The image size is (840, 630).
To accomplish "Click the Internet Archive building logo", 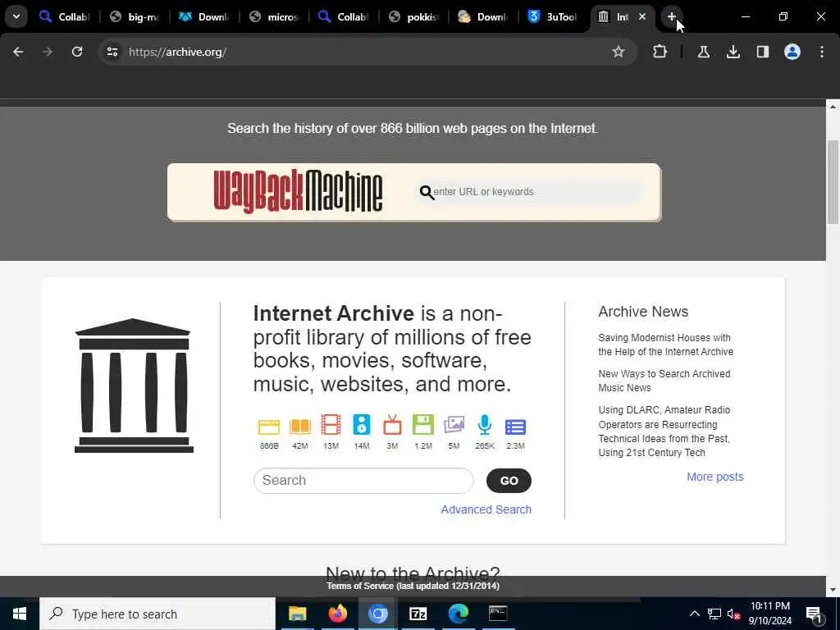I will [x=134, y=386].
